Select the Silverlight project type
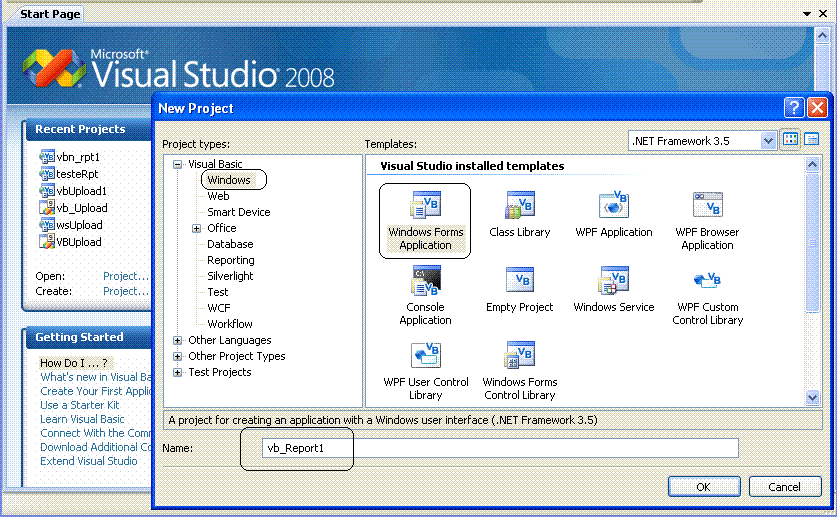Viewport: 837px width, 517px height. (x=230, y=276)
